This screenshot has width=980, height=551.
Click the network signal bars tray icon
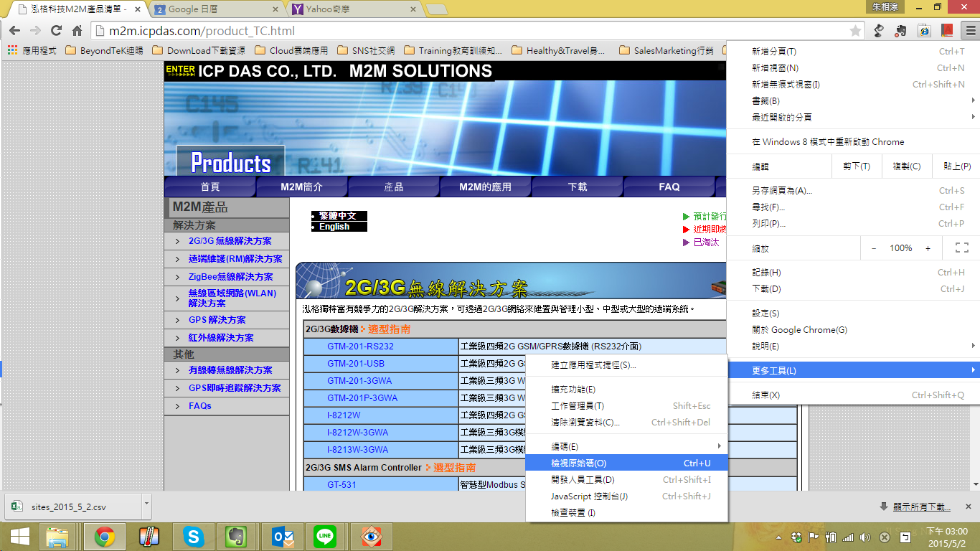(x=849, y=537)
